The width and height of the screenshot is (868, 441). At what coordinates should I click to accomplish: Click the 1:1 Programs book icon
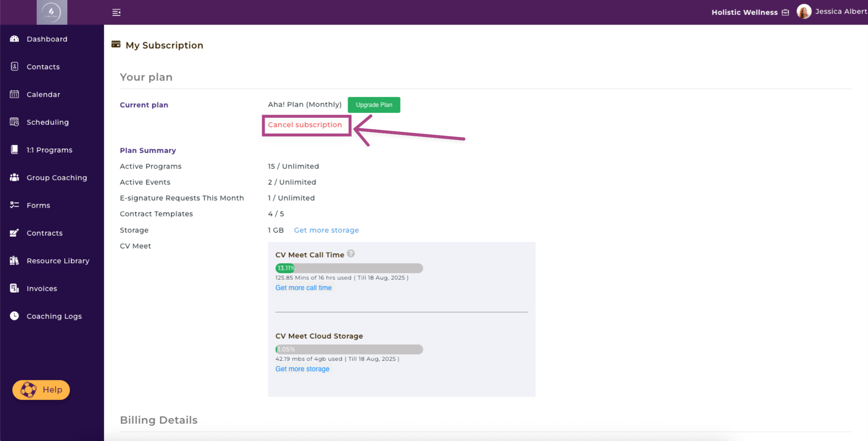pyautogui.click(x=14, y=149)
